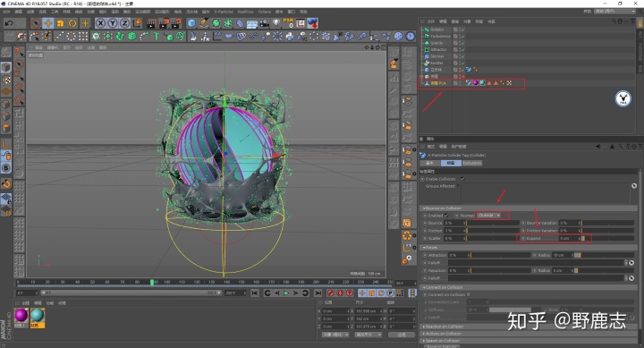Click the Reset to Defaults button
Image resolution: width=644 pixels, height=348 pixels.
pos(441,346)
